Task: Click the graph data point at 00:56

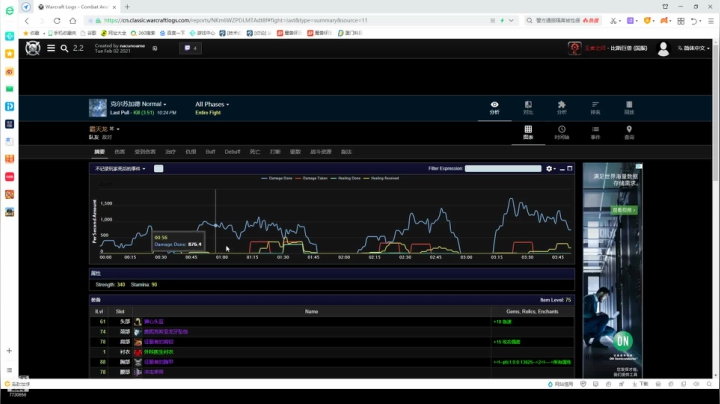Action: 215,225
